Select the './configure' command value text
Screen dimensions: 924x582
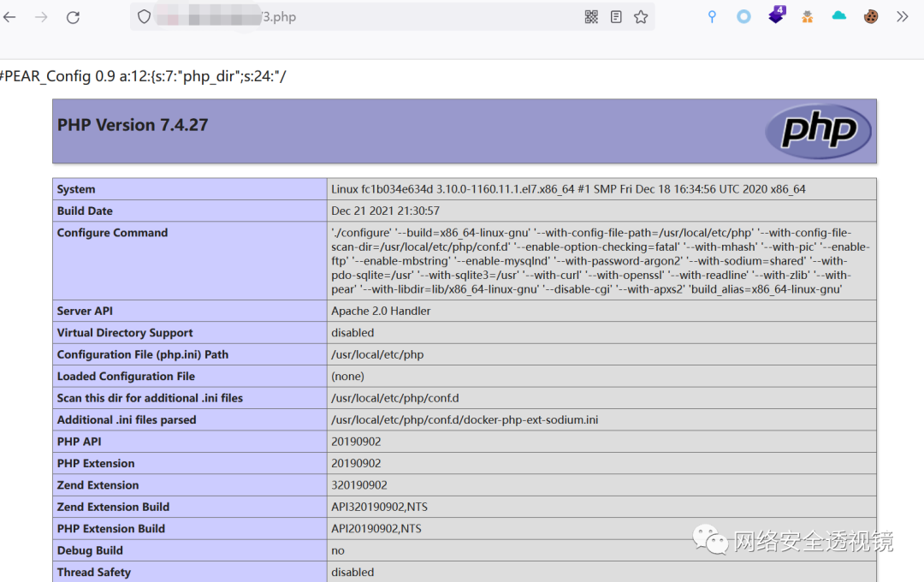pyautogui.click(x=601, y=261)
